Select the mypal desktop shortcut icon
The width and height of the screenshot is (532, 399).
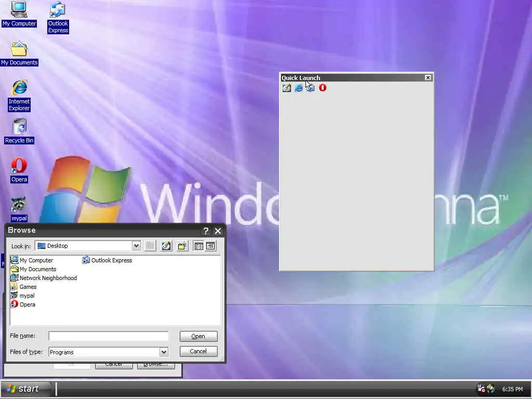pos(19,209)
